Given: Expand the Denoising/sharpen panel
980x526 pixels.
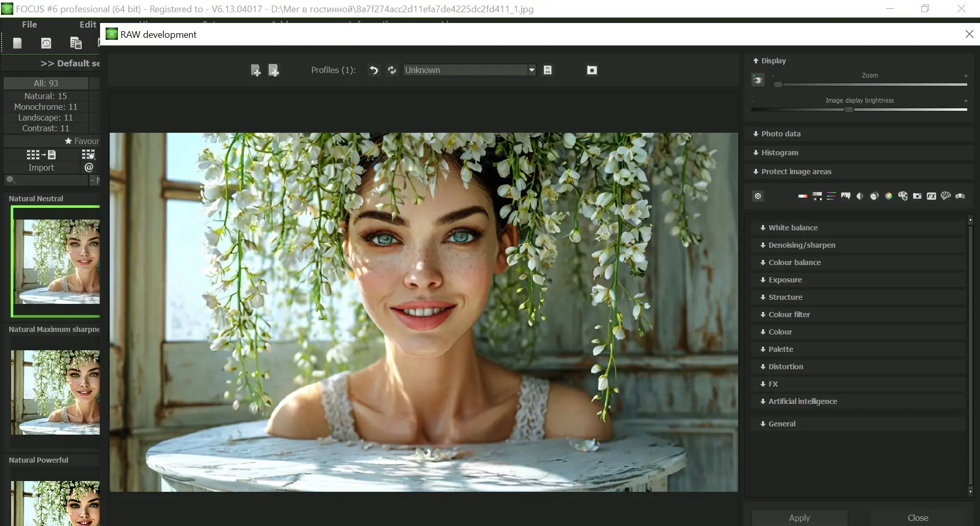Looking at the screenshot, I should coord(859,245).
